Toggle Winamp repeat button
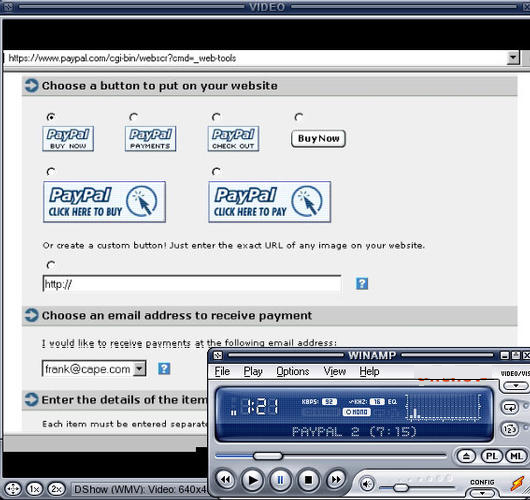Screen dimensions: 530x500 click(x=510, y=407)
